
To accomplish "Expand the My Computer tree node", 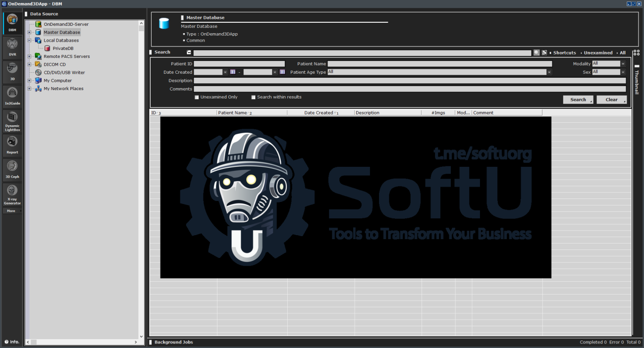I will (x=29, y=81).
